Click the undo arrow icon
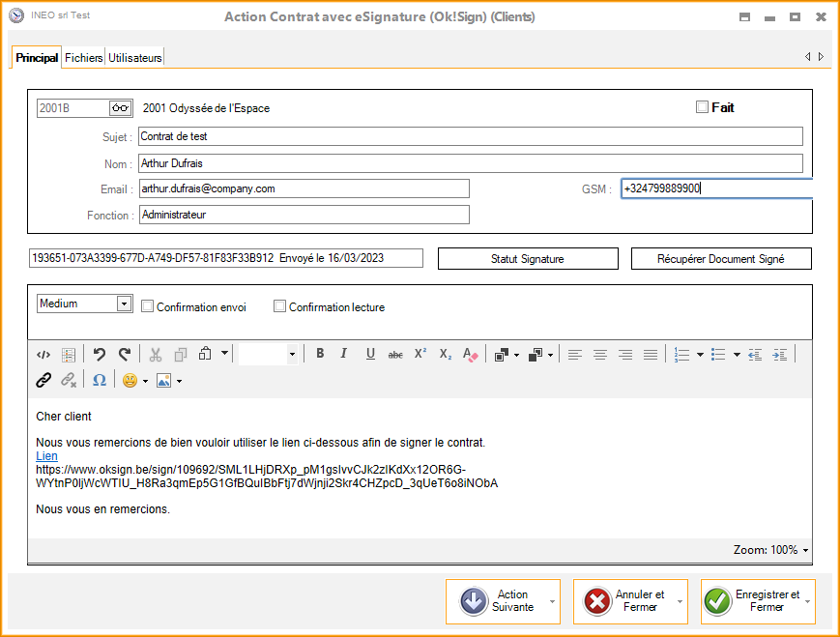This screenshot has height=637, width=840. (99, 355)
